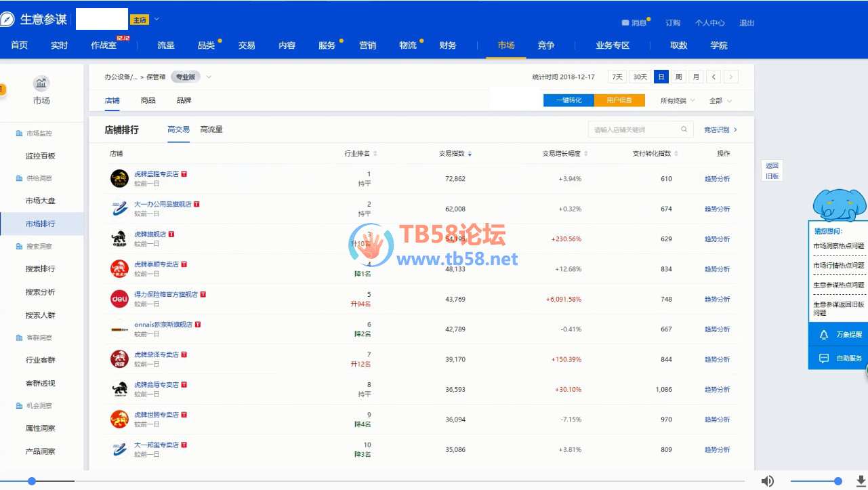Expand 竞店识别 panel
Image resolution: width=868 pixels, height=490 pixels.
coord(720,129)
